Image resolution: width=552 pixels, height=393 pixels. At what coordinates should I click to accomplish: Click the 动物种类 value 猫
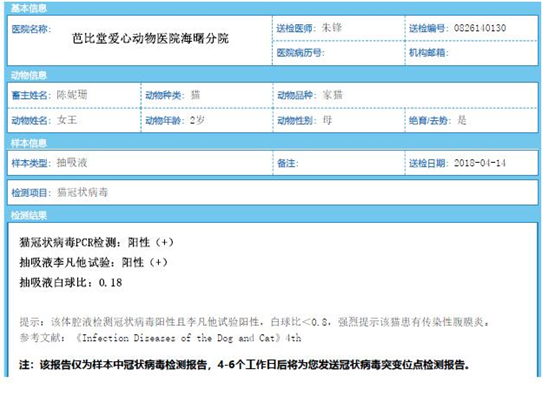coord(195,95)
